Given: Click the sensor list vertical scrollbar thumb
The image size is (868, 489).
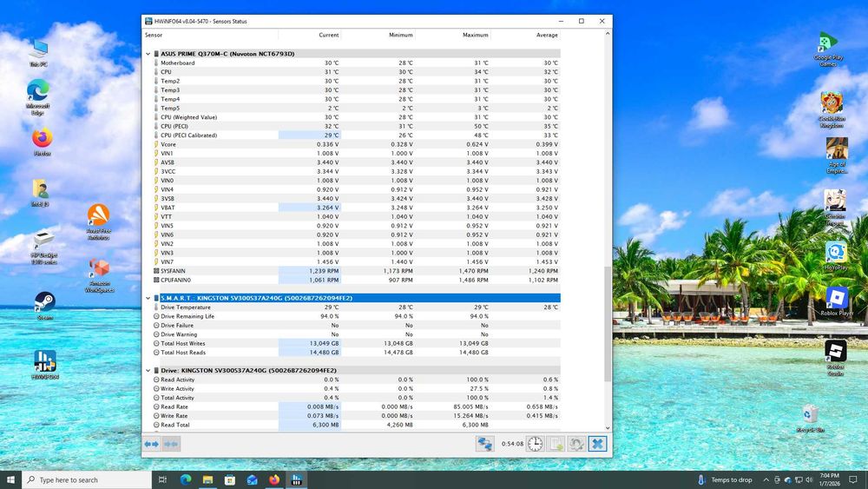Looking at the screenshot, I should pyautogui.click(x=608, y=324).
